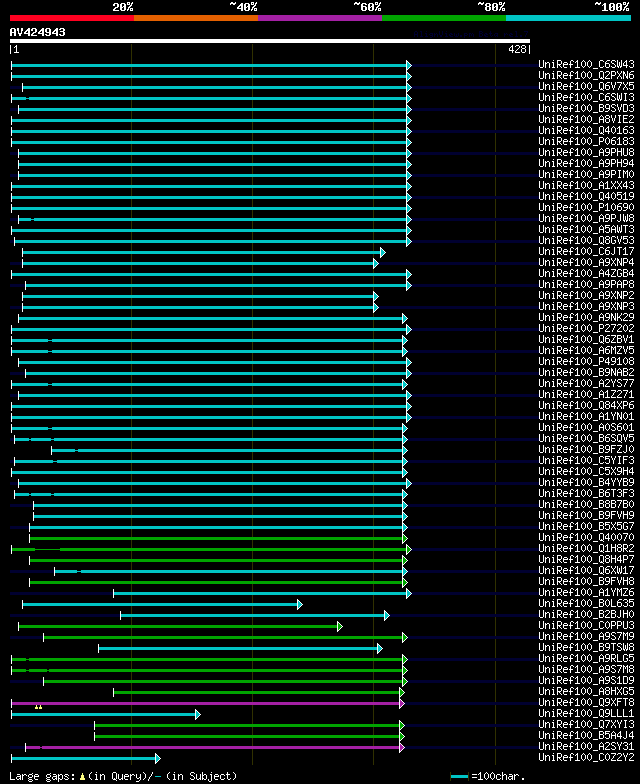640x784 pixels.
Task: Select the UniRef100_A6MZV5 label
Action: point(586,350)
